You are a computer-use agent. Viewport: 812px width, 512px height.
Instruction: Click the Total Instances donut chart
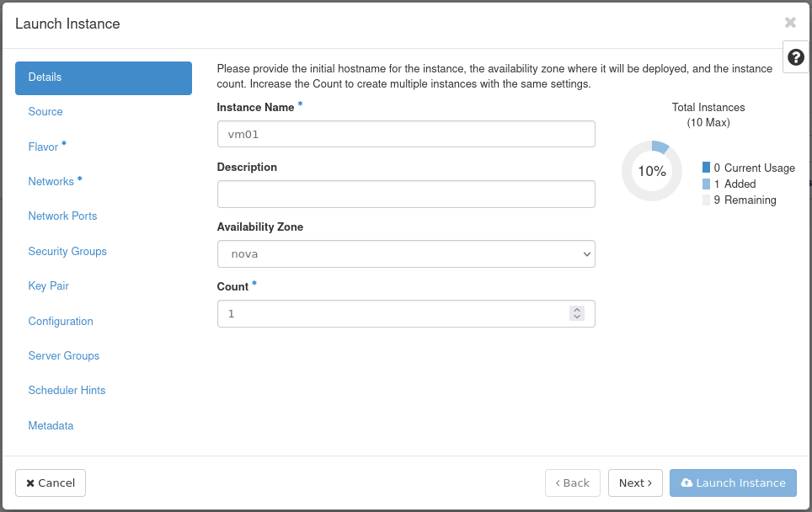(x=651, y=171)
